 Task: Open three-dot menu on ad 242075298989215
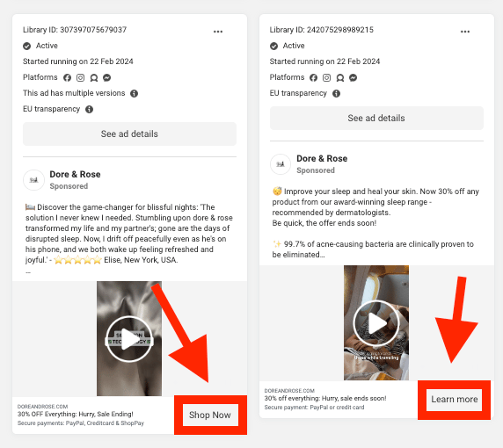[x=465, y=32]
